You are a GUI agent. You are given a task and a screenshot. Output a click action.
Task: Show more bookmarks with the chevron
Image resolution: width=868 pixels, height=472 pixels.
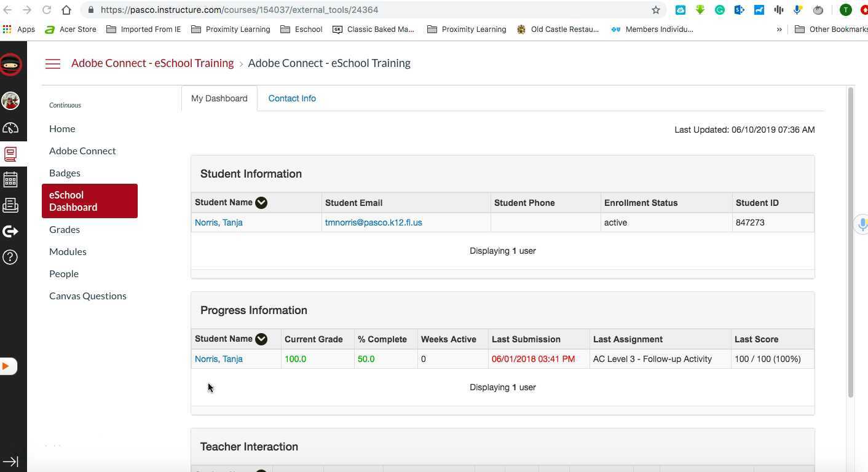779,29
